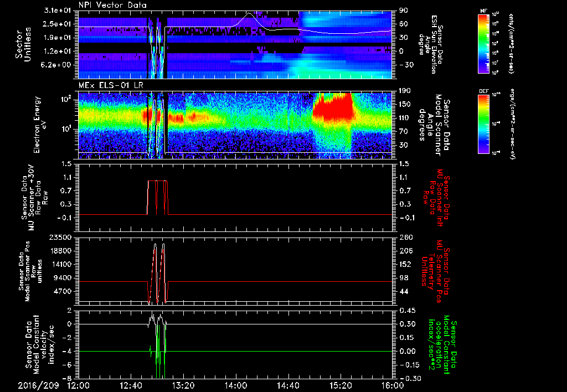Click the "13:20" time tick label
Image resolution: width=567 pixels, height=392 pixels.
coord(183,385)
